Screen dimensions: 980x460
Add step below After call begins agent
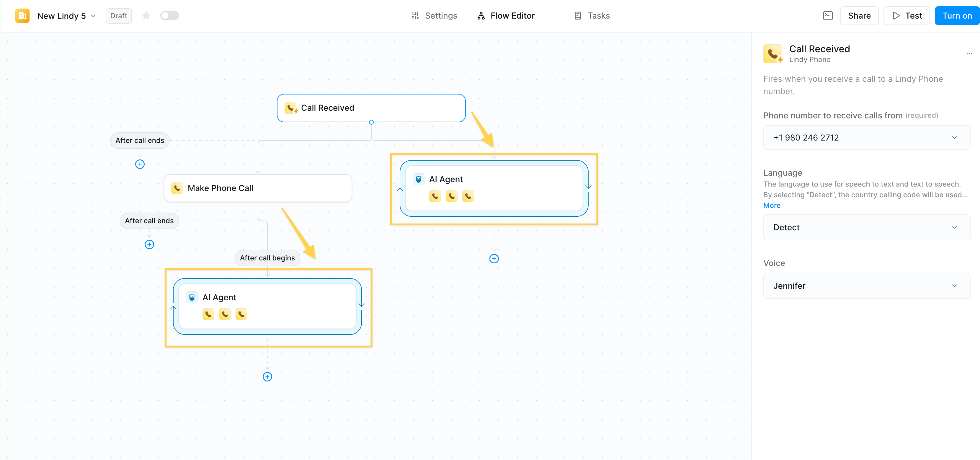[267, 377]
